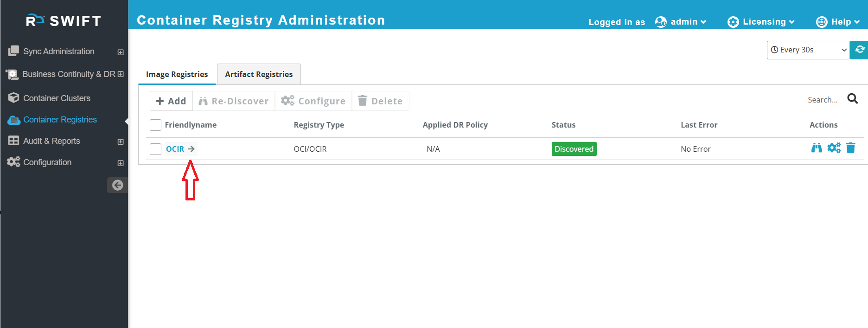Click the Add button
868x328 pixels.
(x=171, y=101)
